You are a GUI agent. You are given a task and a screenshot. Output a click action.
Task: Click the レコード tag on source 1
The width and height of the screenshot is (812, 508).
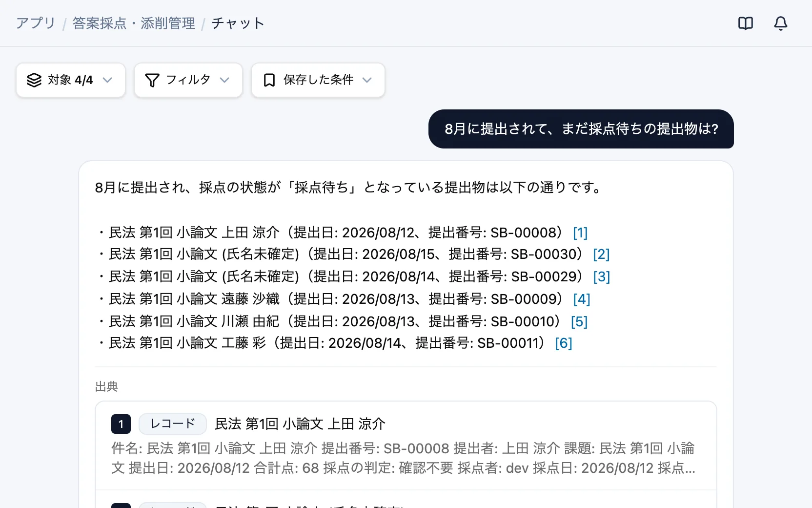[173, 423]
